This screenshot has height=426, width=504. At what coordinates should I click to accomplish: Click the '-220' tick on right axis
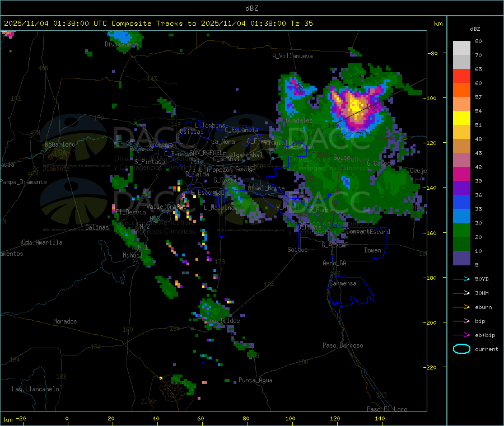pos(430,368)
